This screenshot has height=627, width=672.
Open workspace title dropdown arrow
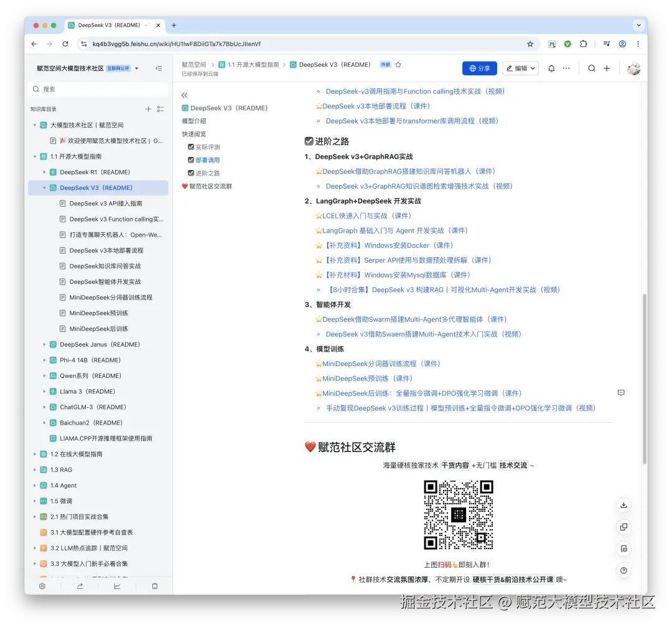pos(137,68)
